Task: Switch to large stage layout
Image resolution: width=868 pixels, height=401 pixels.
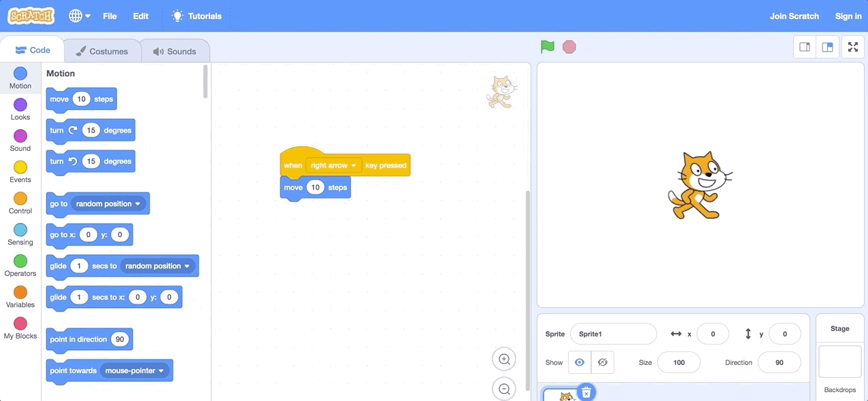Action: [827, 47]
